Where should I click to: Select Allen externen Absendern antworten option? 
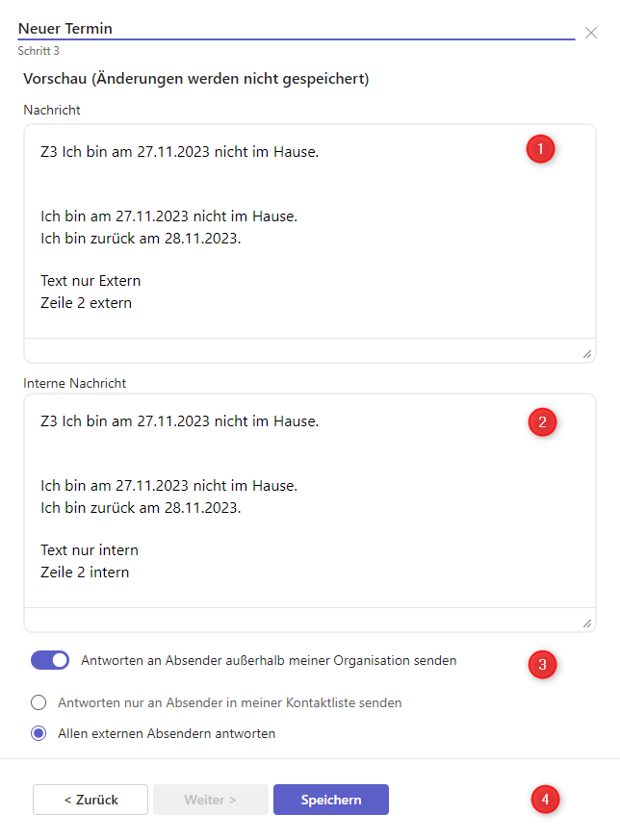click(x=39, y=733)
